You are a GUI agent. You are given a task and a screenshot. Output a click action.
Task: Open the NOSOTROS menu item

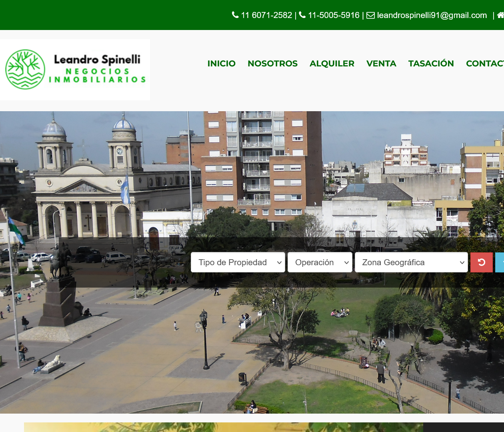point(272,64)
